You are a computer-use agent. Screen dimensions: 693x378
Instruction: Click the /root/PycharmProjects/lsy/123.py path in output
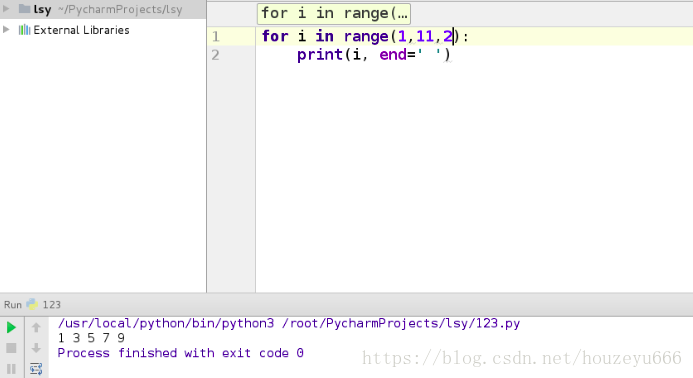[401, 324]
